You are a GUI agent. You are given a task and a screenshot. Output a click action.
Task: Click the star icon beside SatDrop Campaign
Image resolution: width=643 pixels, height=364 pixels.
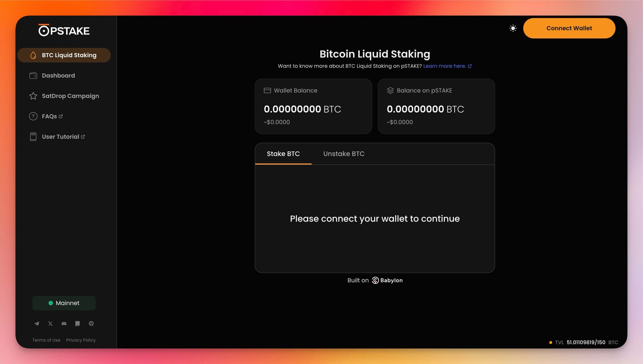point(33,96)
